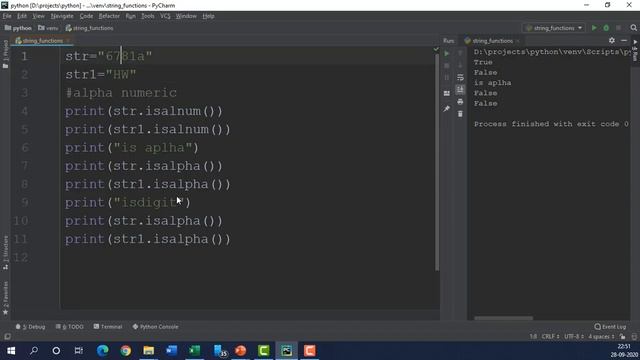640x360 pixels.
Task: Open Run panel settings gear
Action: 611,40
